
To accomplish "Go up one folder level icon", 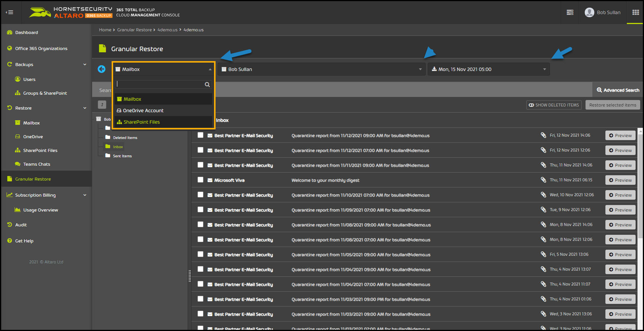I will pos(102,105).
